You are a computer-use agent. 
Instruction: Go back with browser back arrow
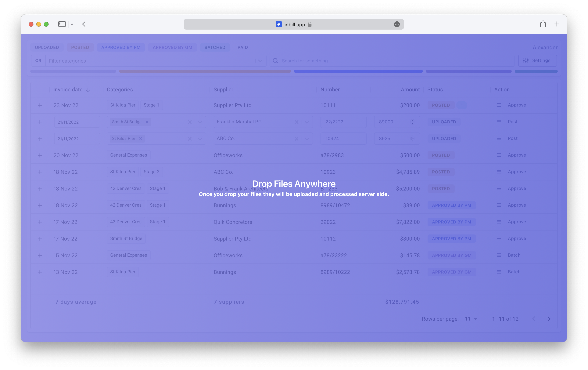click(84, 24)
